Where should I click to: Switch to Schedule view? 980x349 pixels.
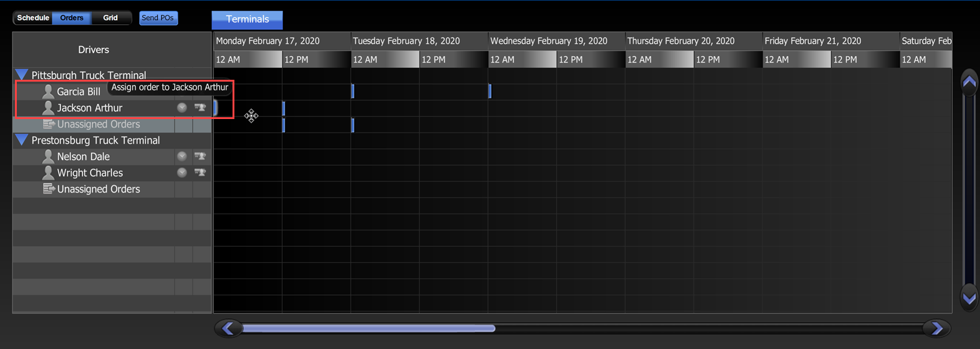click(x=33, y=18)
